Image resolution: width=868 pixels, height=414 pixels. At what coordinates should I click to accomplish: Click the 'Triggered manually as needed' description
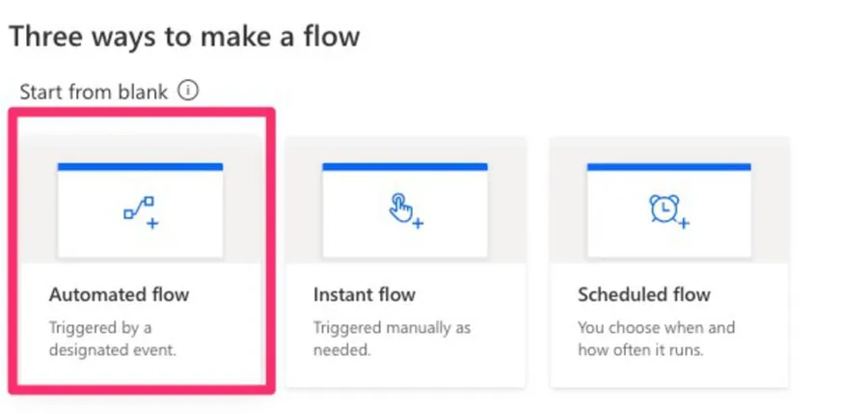coord(392,339)
